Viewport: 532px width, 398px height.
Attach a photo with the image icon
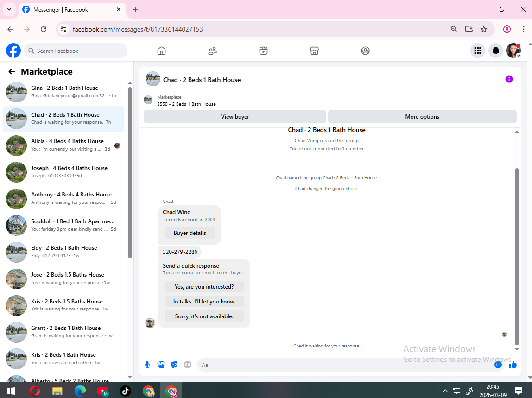coord(161,365)
